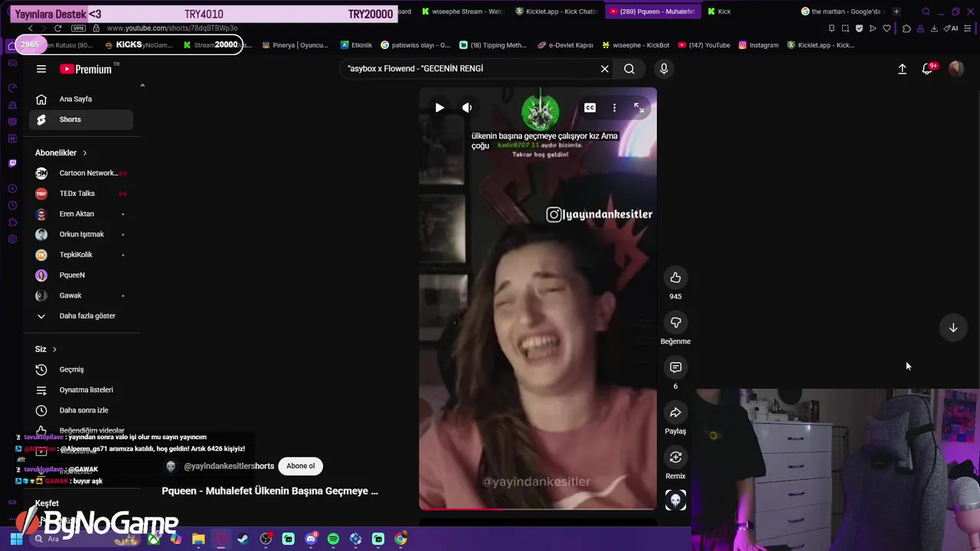Open Discord from the taskbar

click(311, 539)
